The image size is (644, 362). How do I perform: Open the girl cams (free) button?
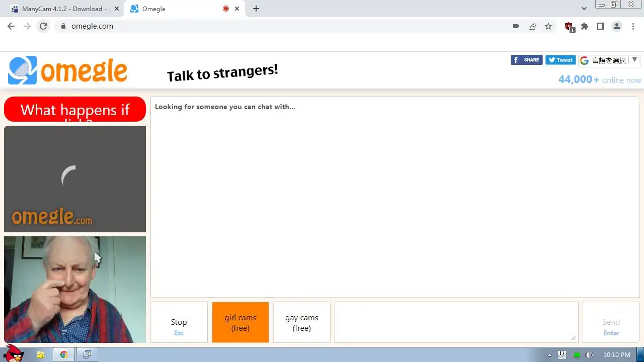pos(240,322)
